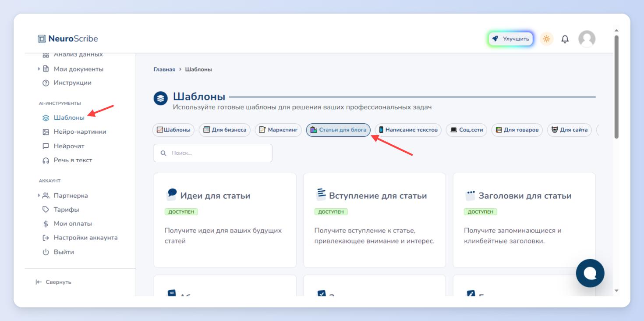Open the support chat bubble
This screenshot has height=321, width=644.
[590, 273]
